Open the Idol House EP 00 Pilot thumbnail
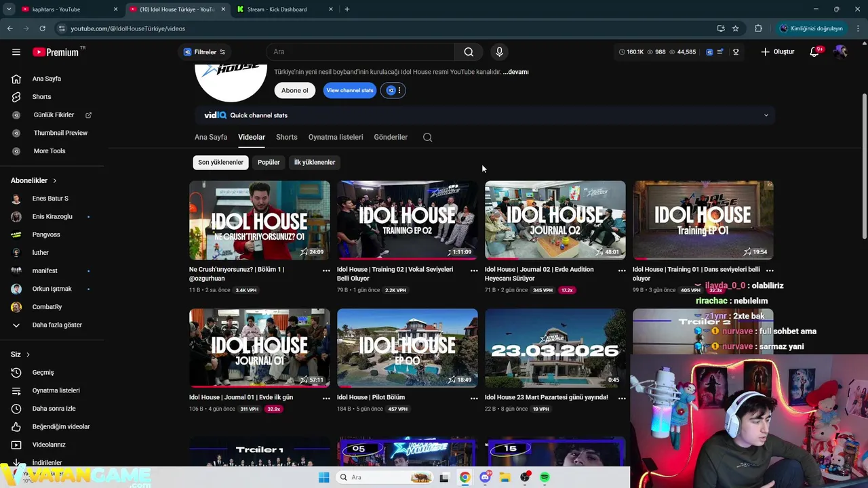868x488 pixels. [x=408, y=348]
